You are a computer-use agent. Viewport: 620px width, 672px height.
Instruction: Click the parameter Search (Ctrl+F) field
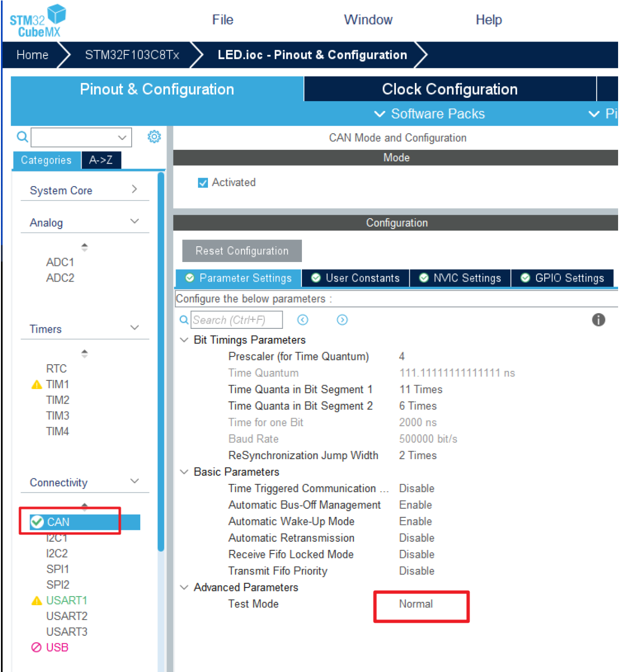237,320
